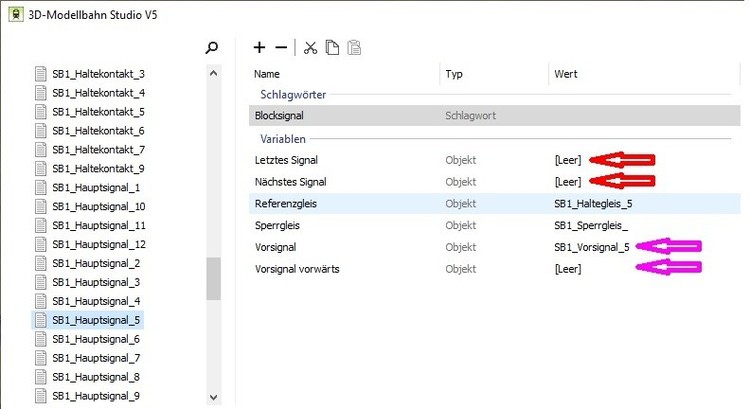The width and height of the screenshot is (750, 409).
Task: Click the search magnifier icon
Action: tap(211, 47)
